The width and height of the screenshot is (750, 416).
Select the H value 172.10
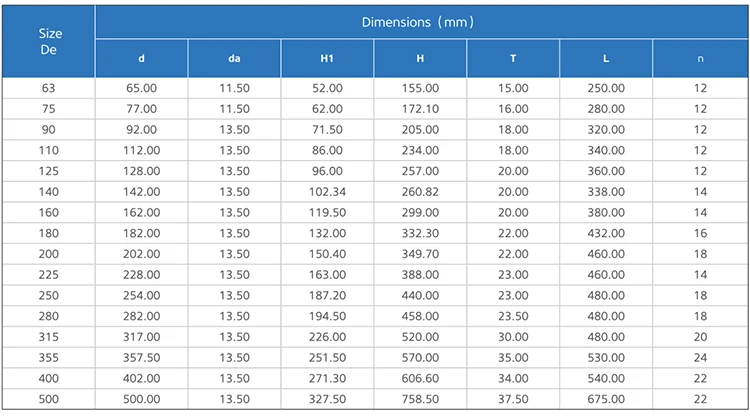420,109
